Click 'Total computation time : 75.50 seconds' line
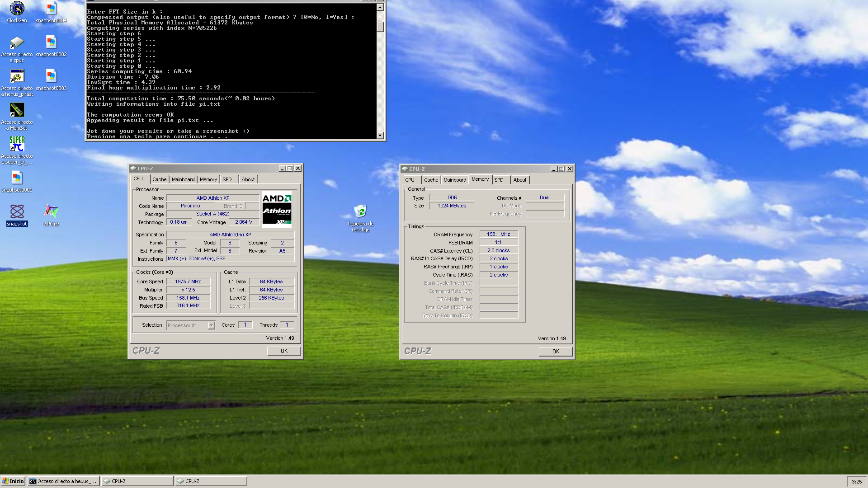The width and height of the screenshot is (868, 488). pos(181,99)
